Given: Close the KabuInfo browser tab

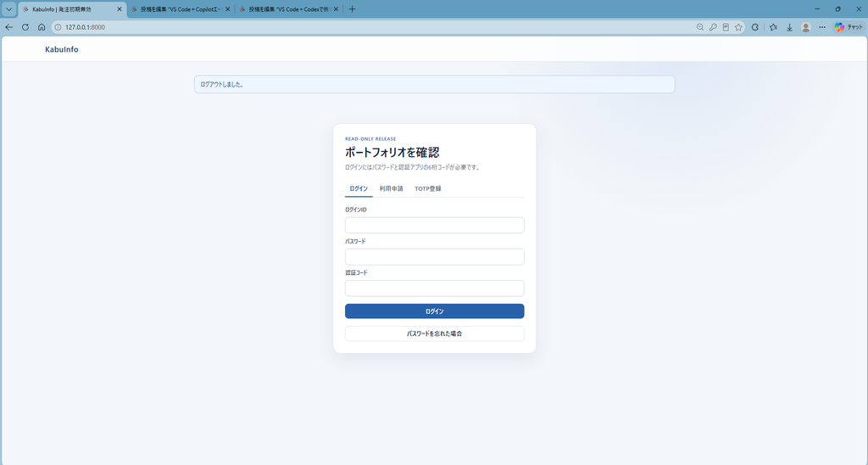Looking at the screenshot, I should 119,9.
